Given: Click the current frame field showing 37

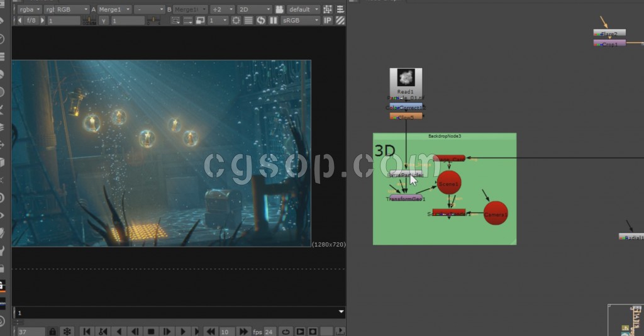Looking at the screenshot, I should pyautogui.click(x=31, y=332).
